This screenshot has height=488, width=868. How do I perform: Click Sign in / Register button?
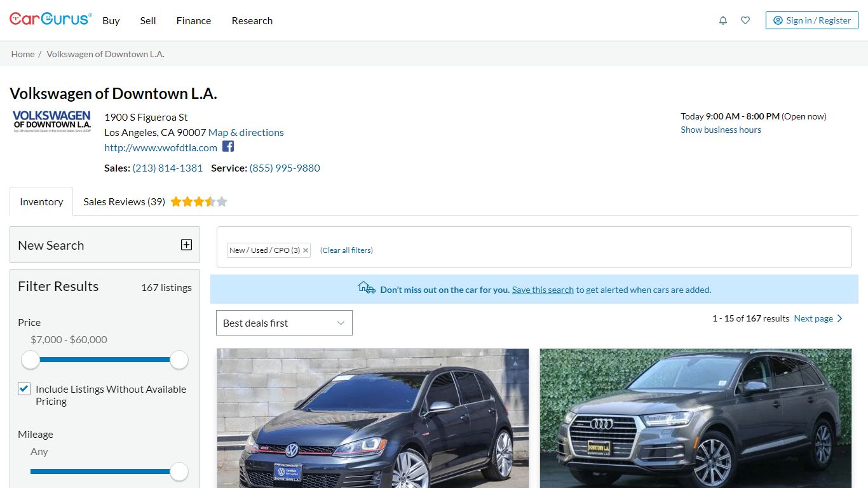pyautogui.click(x=812, y=20)
